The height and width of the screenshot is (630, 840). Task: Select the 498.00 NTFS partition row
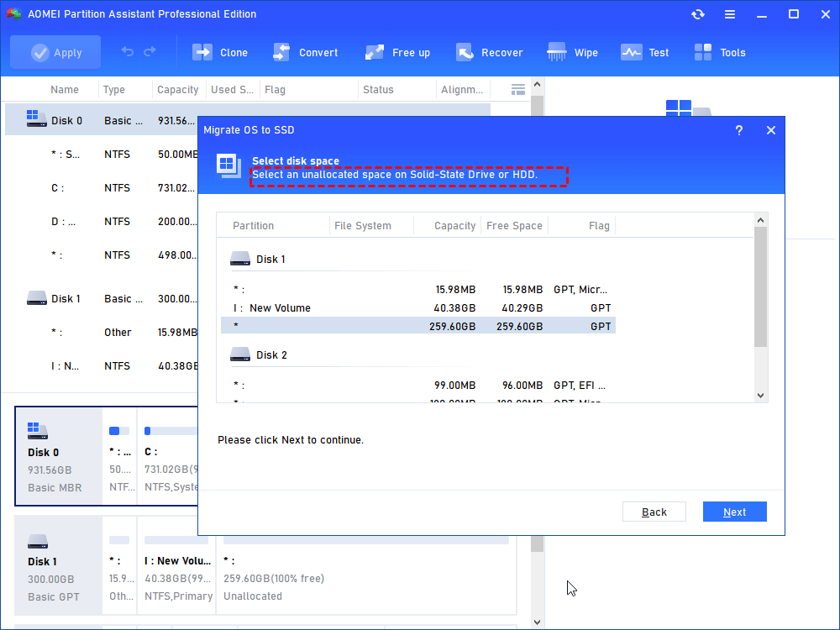102,255
